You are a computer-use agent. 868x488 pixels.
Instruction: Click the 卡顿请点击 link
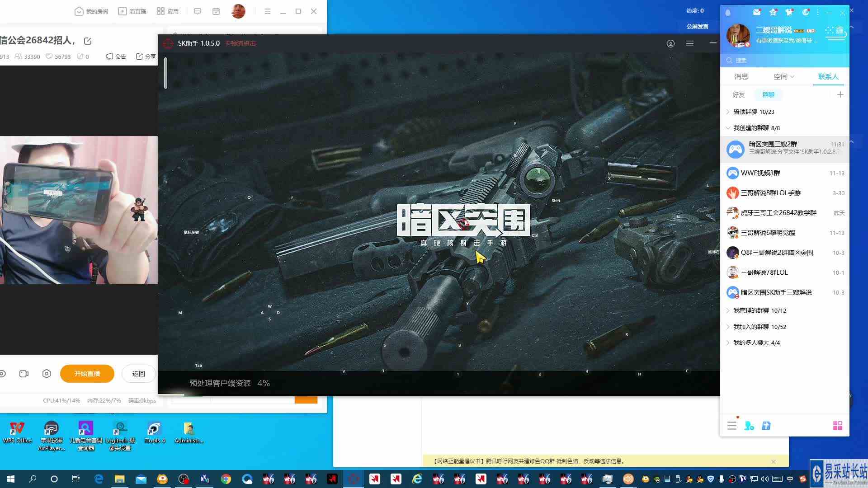(x=240, y=43)
